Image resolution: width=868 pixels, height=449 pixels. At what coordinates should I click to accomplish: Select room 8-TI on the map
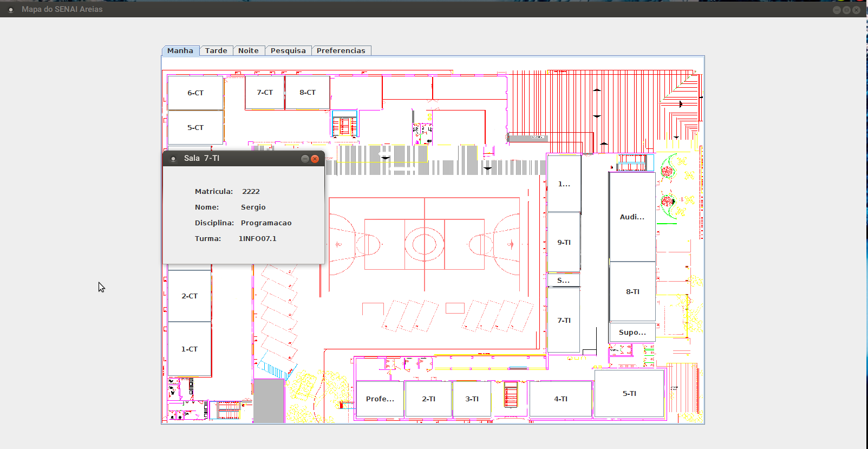[632, 291]
